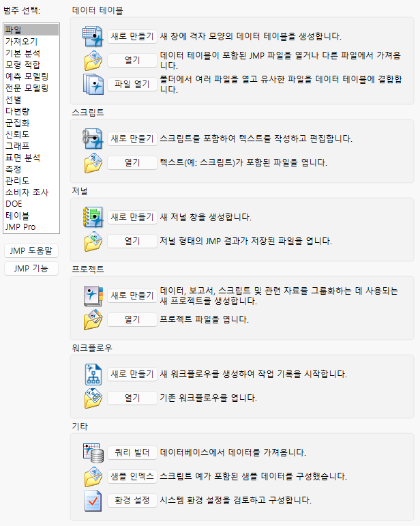Create a new journal with 새로 만들기
The image size is (420, 526).
tap(132, 217)
